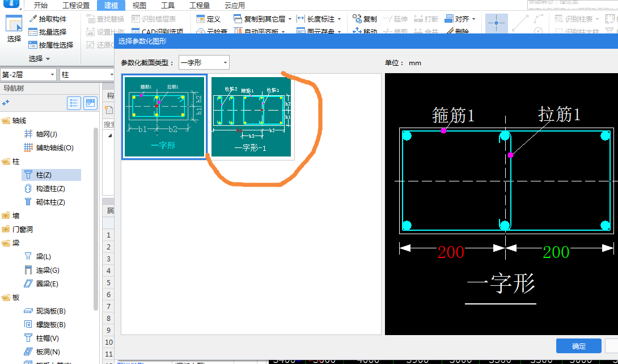Open the 工程设置 ribbon tab
Viewport: 618px width, 364px height.
(76, 6)
